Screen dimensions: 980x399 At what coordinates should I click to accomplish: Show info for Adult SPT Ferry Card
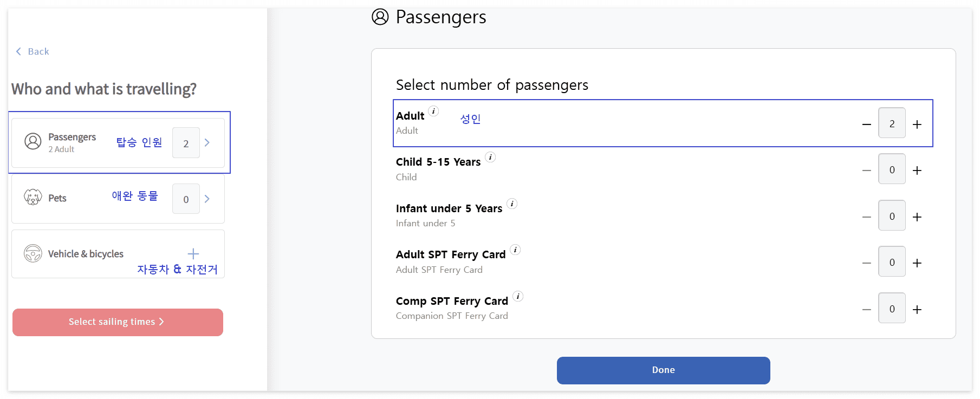click(515, 250)
